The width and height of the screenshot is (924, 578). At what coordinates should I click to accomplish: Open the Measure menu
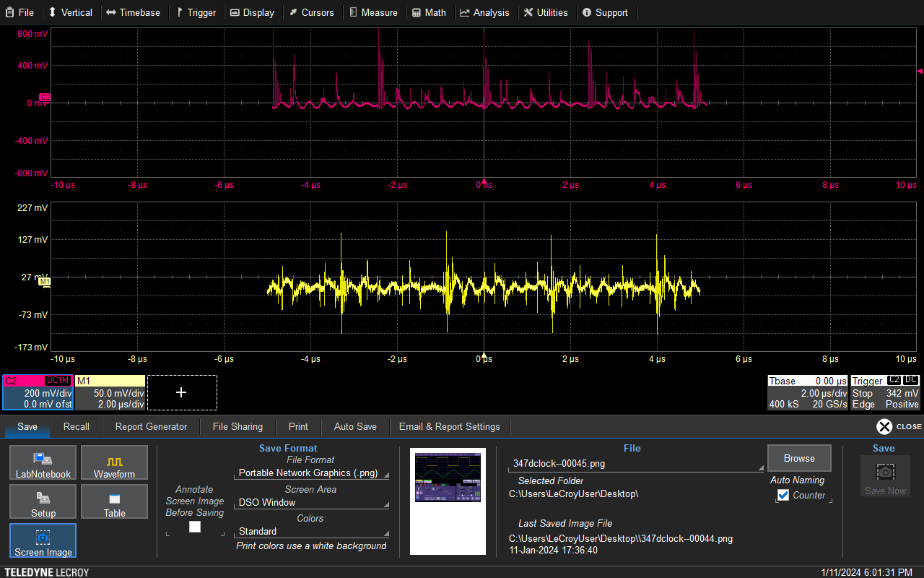(x=373, y=12)
